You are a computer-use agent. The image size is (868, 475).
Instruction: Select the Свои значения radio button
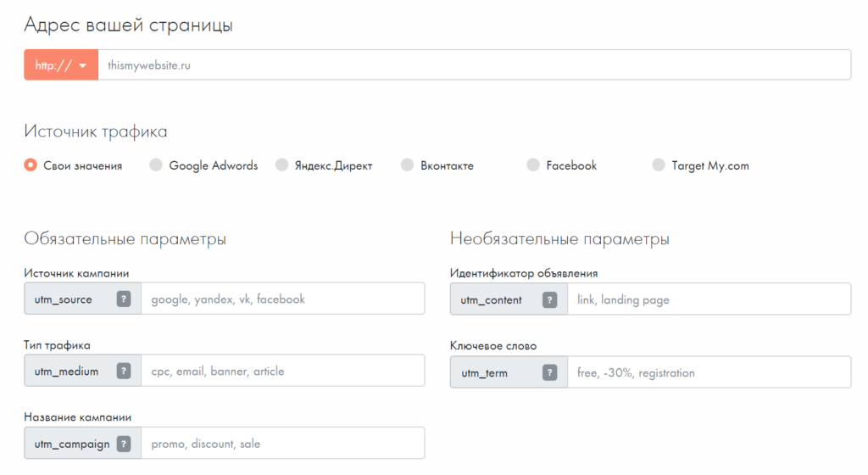tap(31, 165)
